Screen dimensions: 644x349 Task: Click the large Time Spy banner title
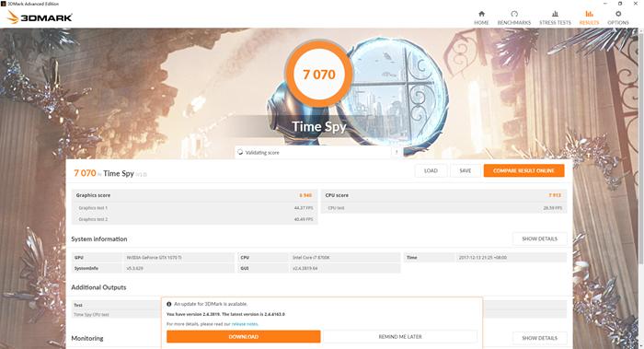click(x=318, y=126)
